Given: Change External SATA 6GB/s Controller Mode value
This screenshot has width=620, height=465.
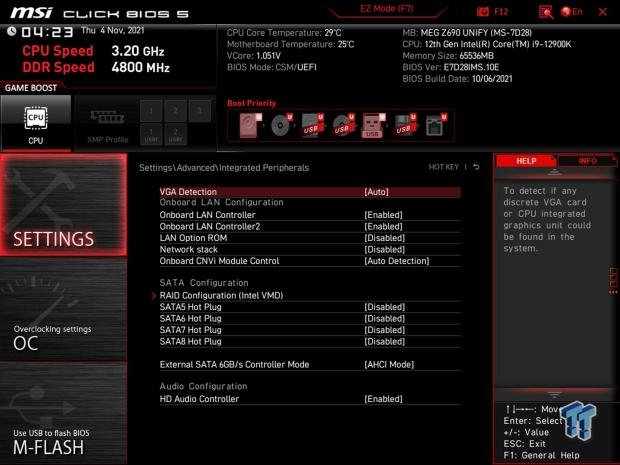Looking at the screenshot, I should (389, 365).
